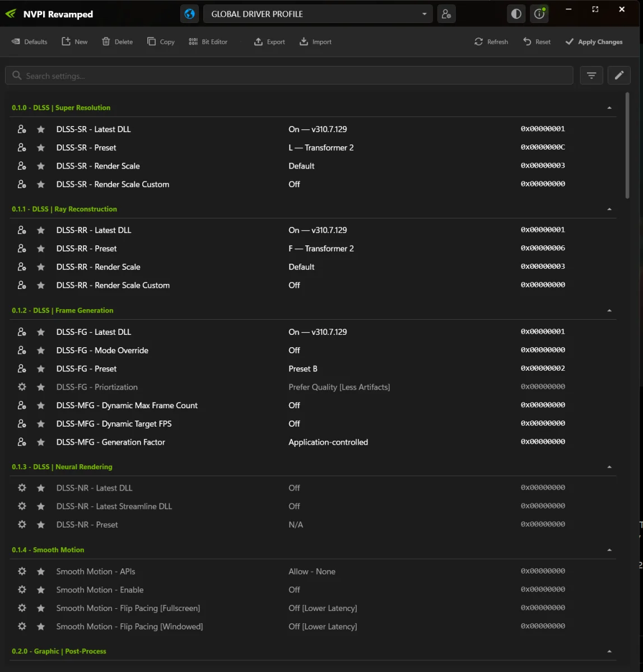Collapse the DLSS | Neural Rendering section
Screen dimensions: 643x672
(609, 467)
